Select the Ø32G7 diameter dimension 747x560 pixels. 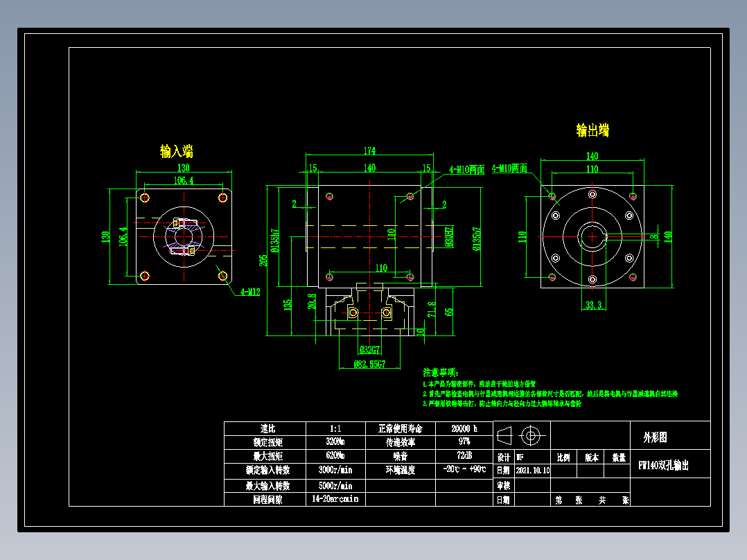point(370,350)
